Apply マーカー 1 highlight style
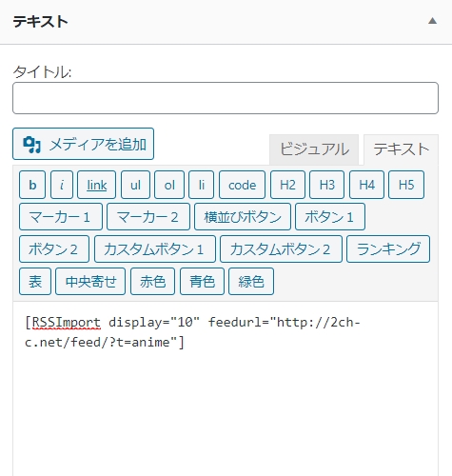The height and width of the screenshot is (476, 452). click(61, 217)
